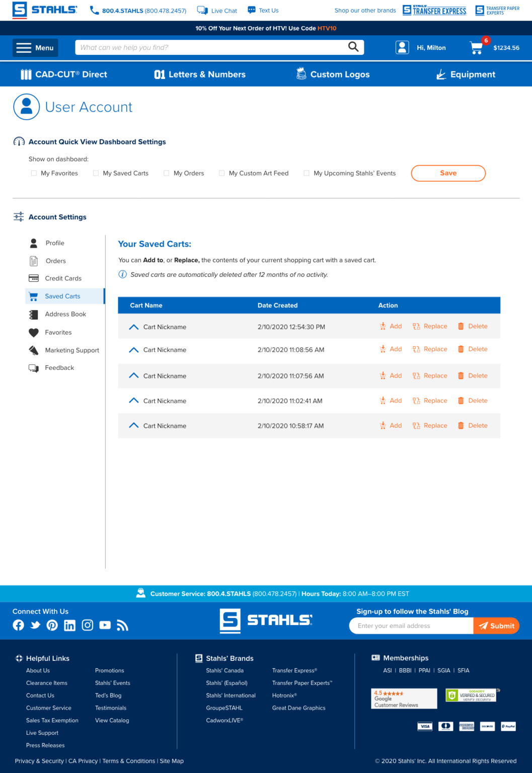Open the YouTube social icon

pyautogui.click(x=105, y=625)
